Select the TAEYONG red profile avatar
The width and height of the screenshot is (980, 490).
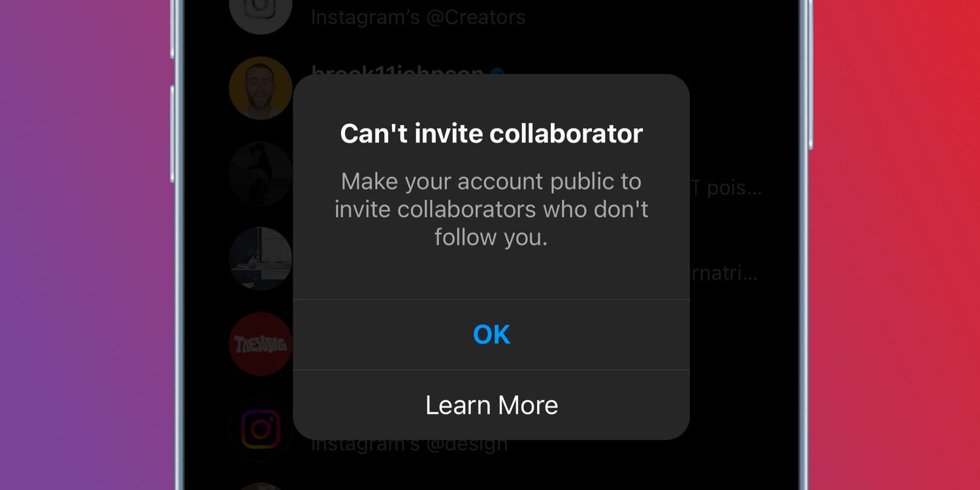pyautogui.click(x=261, y=344)
